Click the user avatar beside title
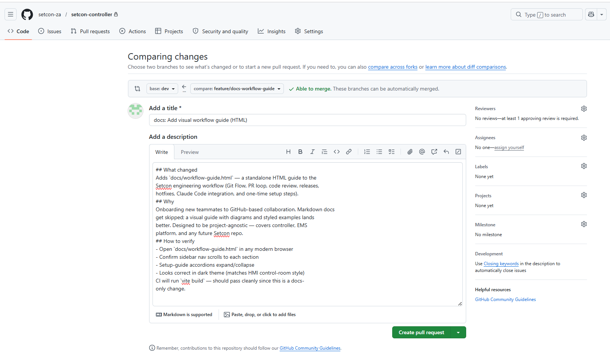Image resolution: width=610 pixels, height=364 pixels. [x=136, y=111]
